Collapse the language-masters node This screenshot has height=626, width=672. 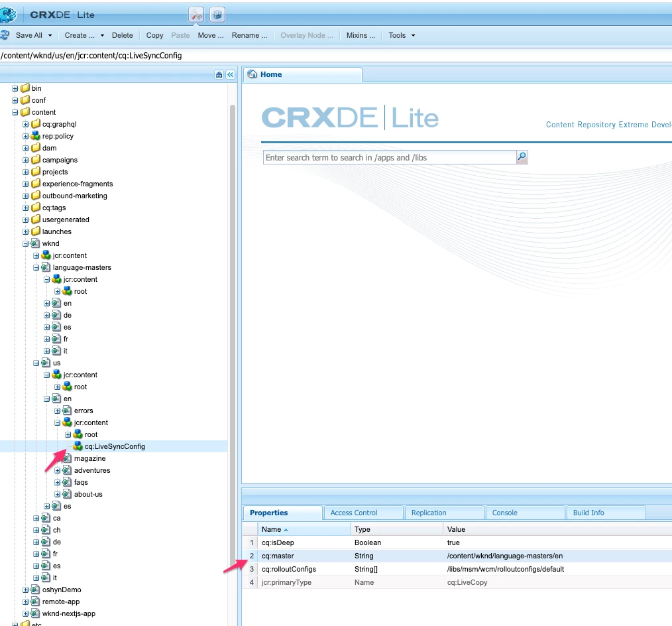tap(36, 267)
